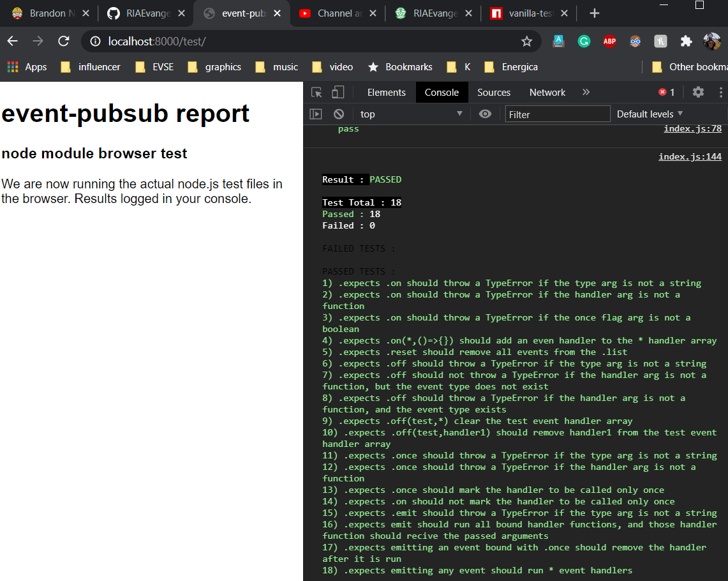Open the influencer bookmarks folder
This screenshot has height=581, width=728.
click(91, 67)
